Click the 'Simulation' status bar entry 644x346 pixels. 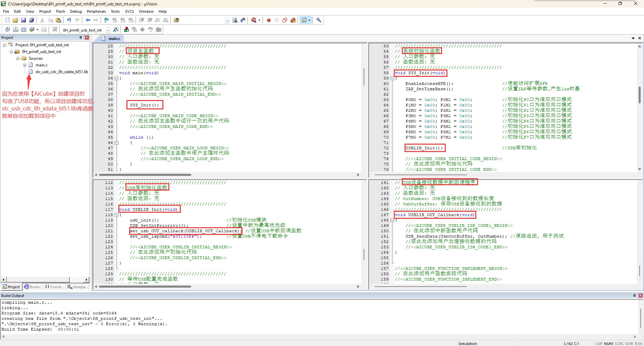pyautogui.click(x=468, y=343)
